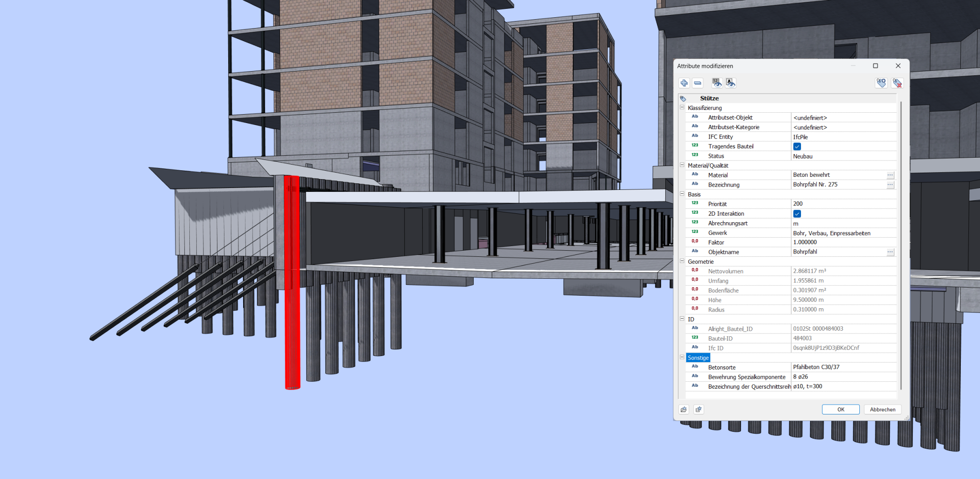Click the minus icon to collapse all groups
Image resolution: width=980 pixels, height=479 pixels.
[x=698, y=83]
